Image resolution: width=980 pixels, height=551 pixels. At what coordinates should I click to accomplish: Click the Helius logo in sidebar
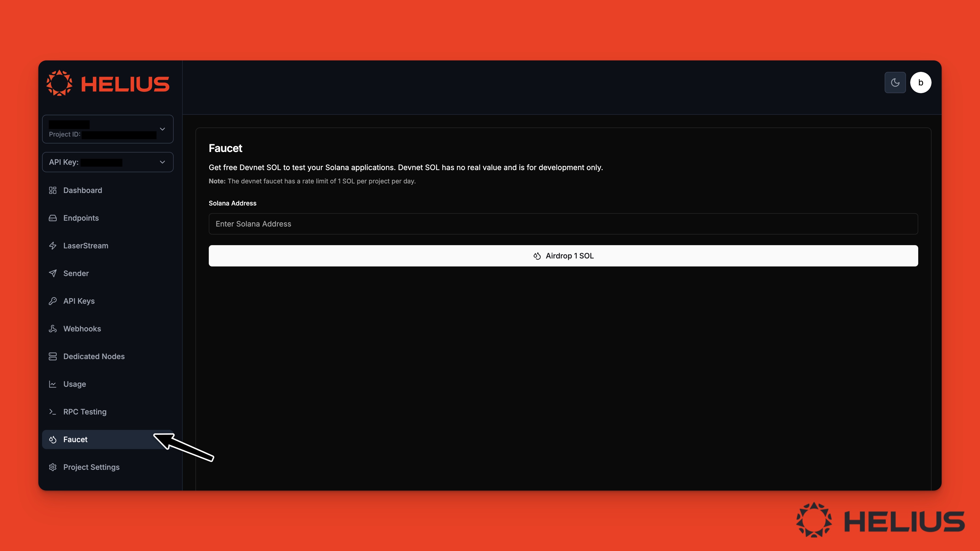108,83
